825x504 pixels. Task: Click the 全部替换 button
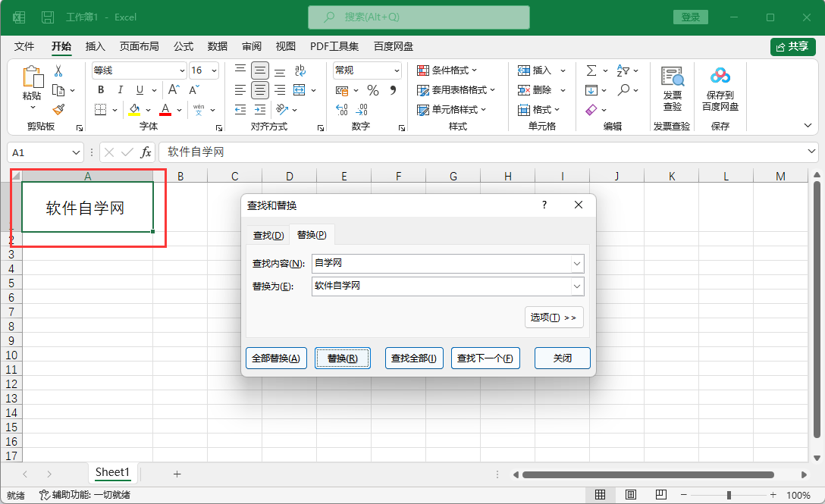(276, 358)
